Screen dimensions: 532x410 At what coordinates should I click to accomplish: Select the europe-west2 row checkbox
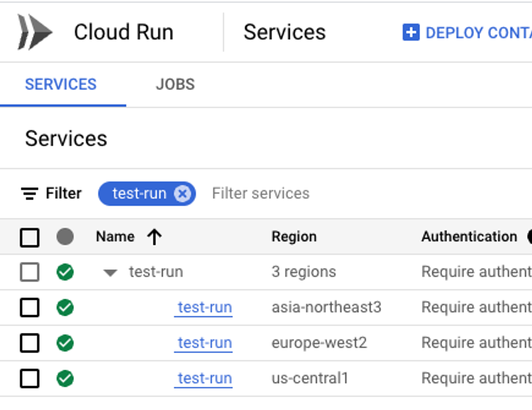[x=29, y=343]
